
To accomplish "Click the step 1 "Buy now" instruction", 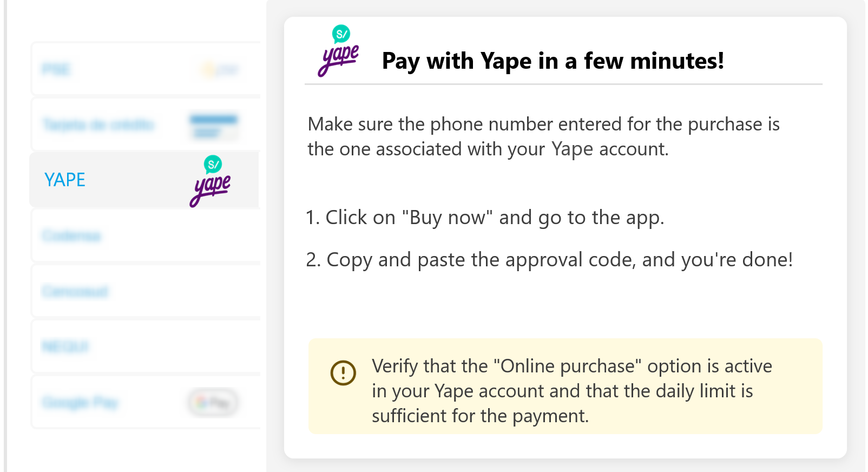I will click(485, 218).
